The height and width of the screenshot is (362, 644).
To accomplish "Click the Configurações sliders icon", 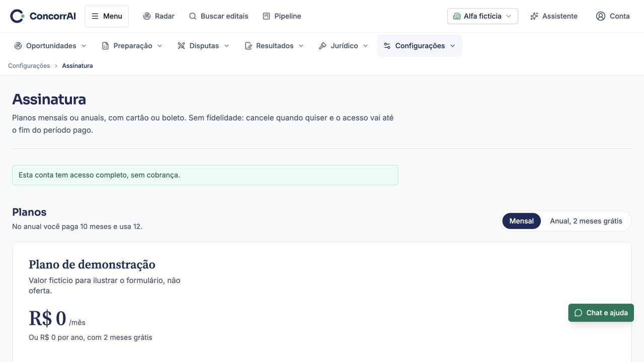I will [x=387, y=46].
